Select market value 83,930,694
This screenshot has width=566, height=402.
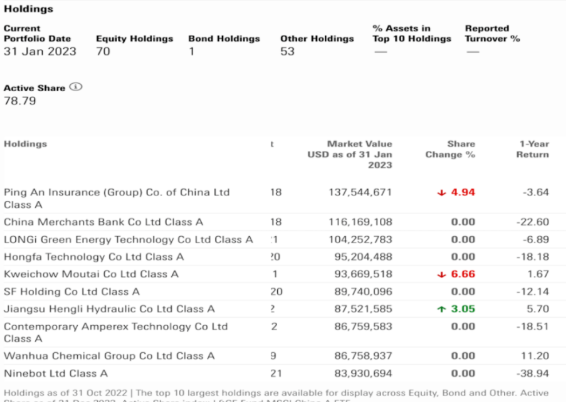(363, 373)
